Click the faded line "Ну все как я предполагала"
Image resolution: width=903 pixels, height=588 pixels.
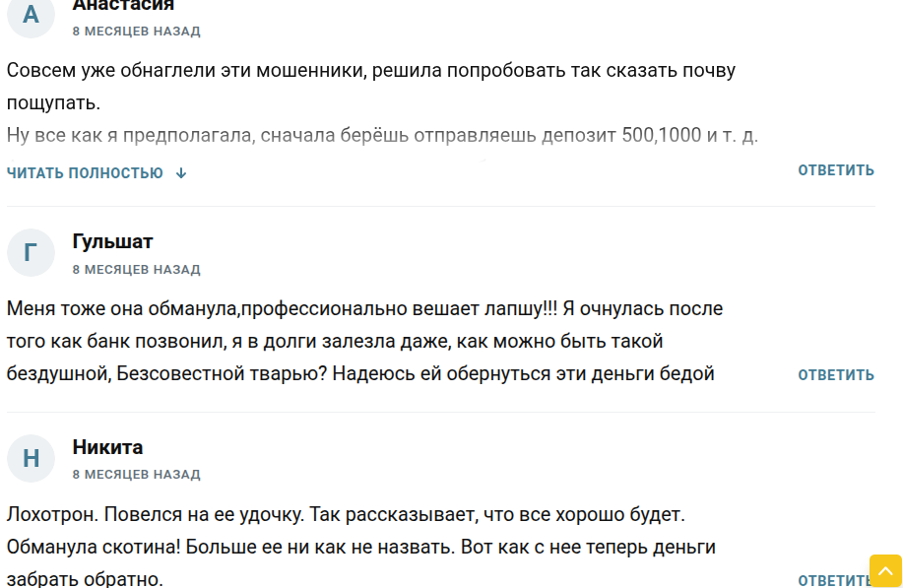(x=382, y=135)
